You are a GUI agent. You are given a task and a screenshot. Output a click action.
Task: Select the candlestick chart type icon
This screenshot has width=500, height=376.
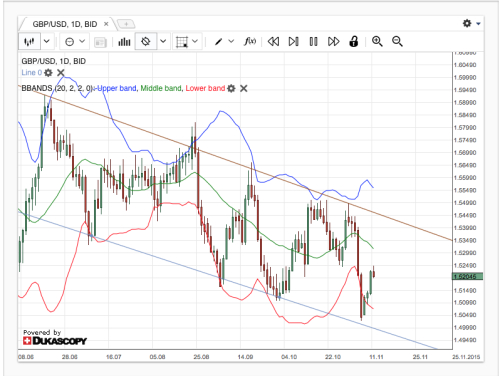coord(29,41)
